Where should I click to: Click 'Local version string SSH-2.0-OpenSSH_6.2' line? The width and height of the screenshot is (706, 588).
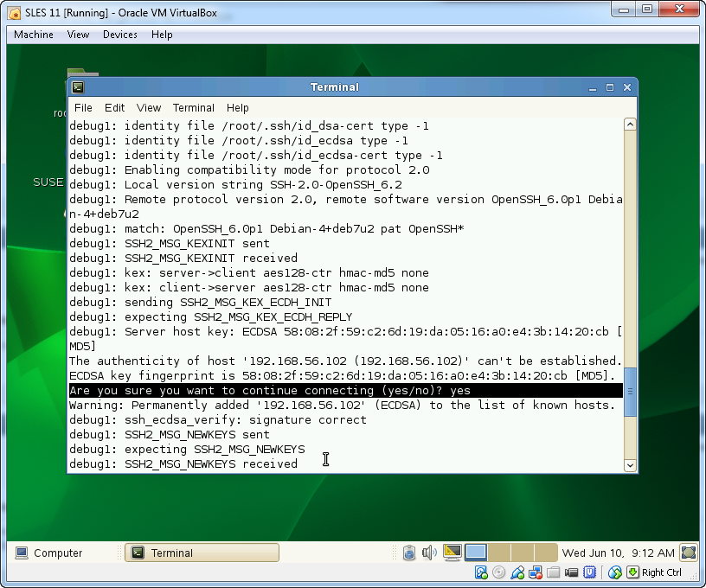(x=235, y=185)
